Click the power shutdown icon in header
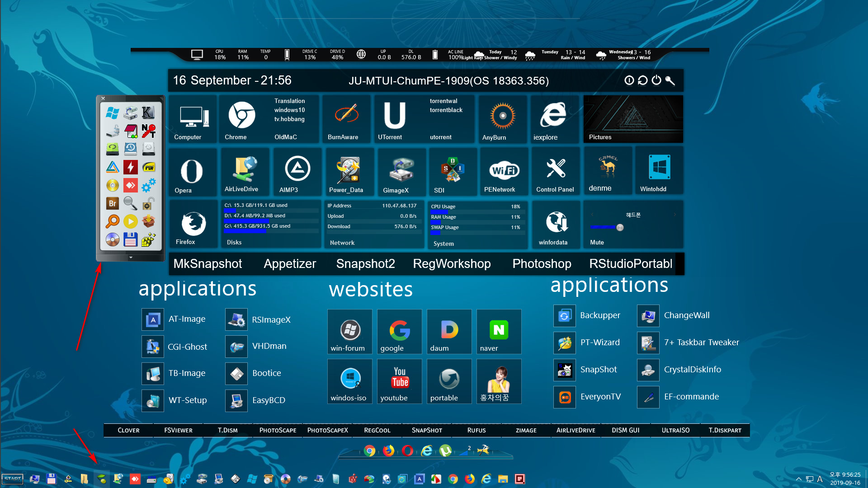The height and width of the screenshot is (488, 868). pos(656,80)
